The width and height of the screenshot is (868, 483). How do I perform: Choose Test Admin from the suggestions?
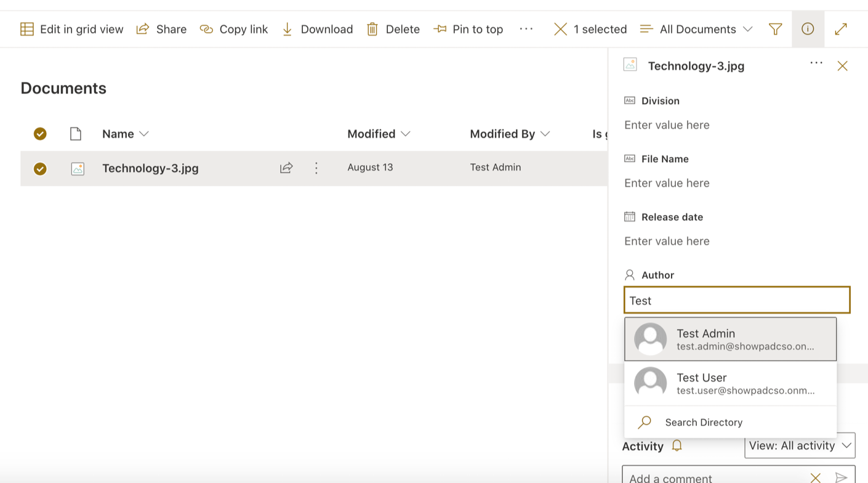click(x=730, y=339)
